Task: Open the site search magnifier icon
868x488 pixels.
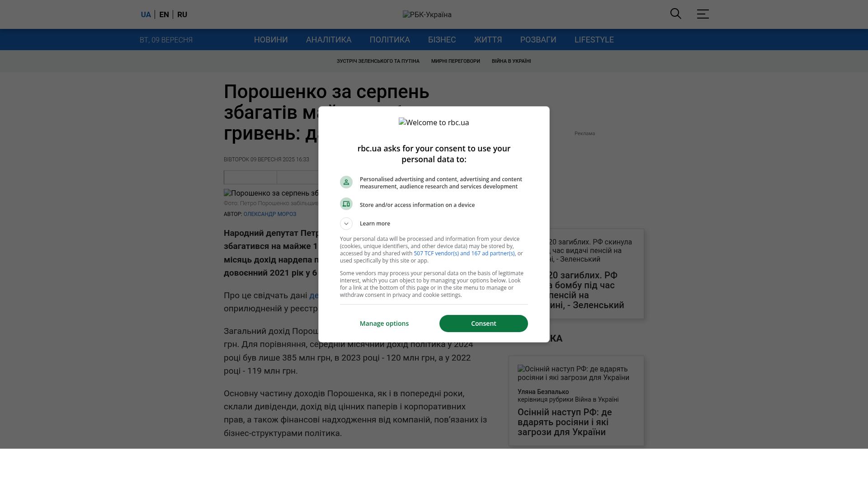Action: click(675, 14)
